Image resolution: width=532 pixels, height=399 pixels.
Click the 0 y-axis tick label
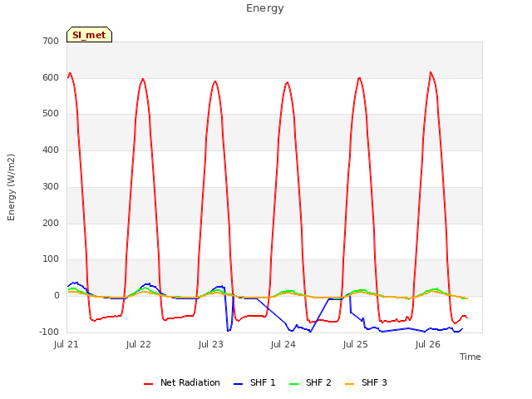[x=57, y=296]
